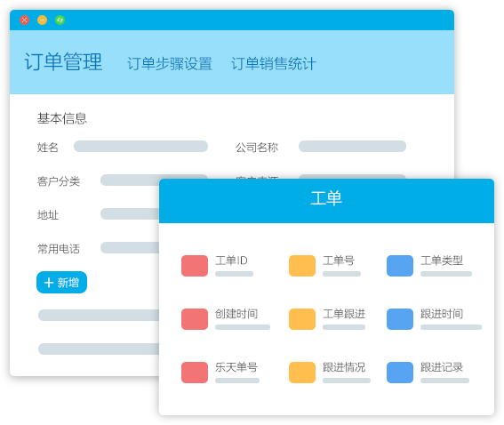This screenshot has width=504, height=425.
Task: Open the red 创建时间 icon
Action: click(x=195, y=319)
